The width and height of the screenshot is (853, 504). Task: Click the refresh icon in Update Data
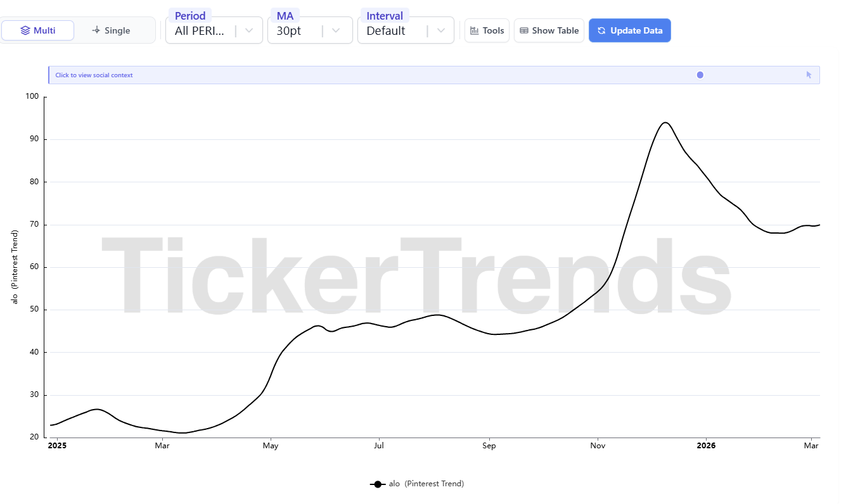[601, 30]
